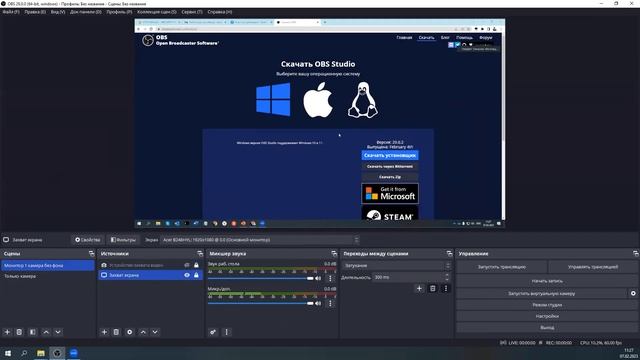Open the Правка menu
The height and width of the screenshot is (360, 640).
35,12
